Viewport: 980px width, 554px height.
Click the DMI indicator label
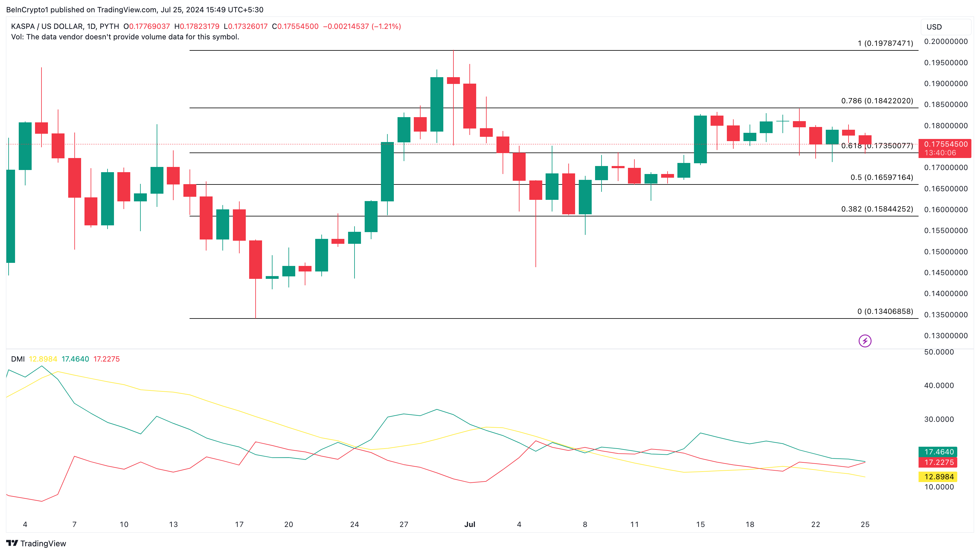[18, 359]
